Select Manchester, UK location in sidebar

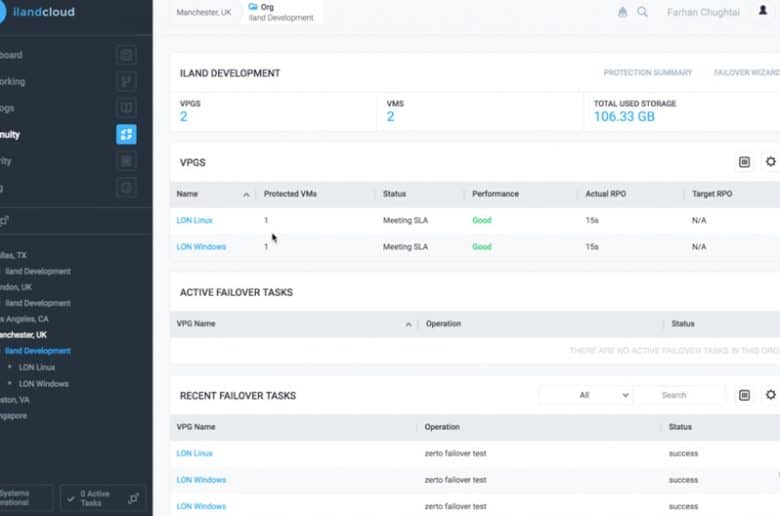23,335
